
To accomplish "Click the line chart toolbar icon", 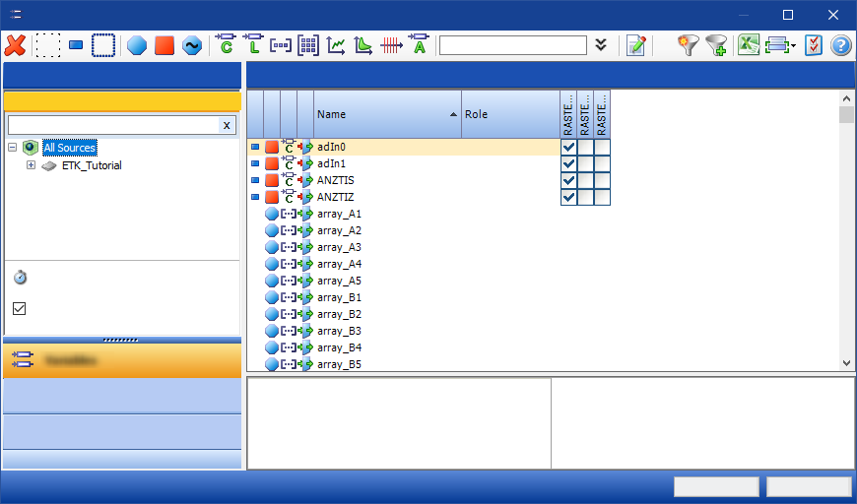I will [x=336, y=45].
